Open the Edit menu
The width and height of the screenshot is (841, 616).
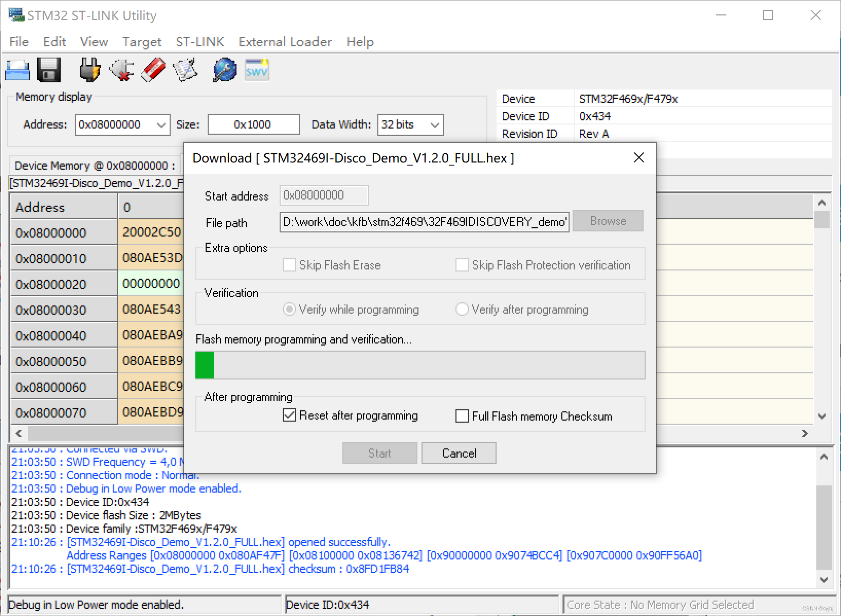point(54,42)
